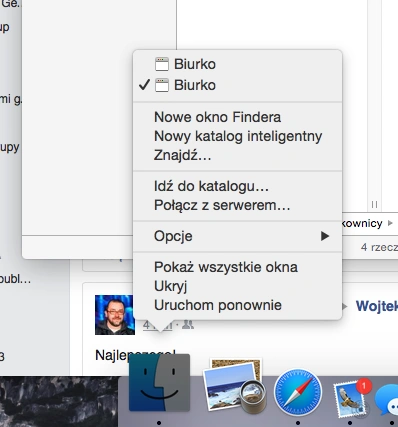Click the audience people icon beside post date
Screen dimensions: 398x427
point(188,325)
